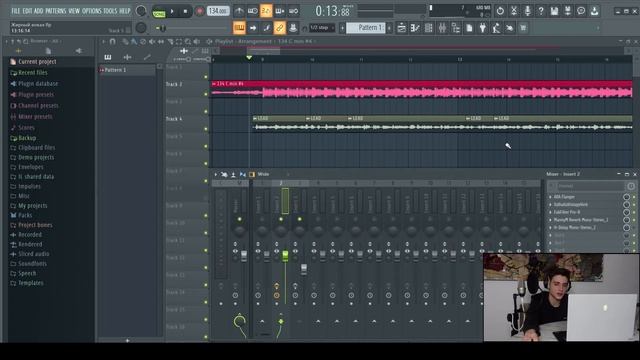Open the Pattern 1 selector
The width and height of the screenshot is (640, 360).
366,28
